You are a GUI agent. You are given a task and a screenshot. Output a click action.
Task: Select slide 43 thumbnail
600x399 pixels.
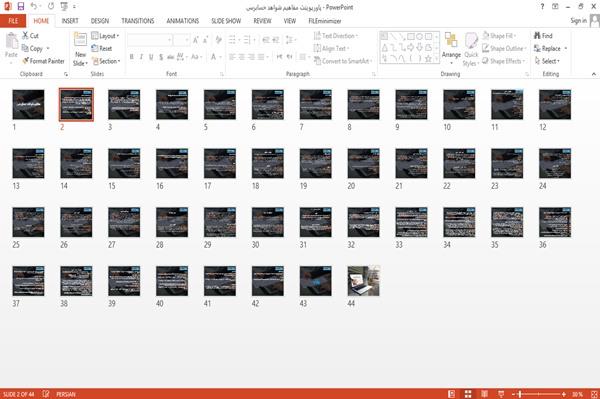click(x=316, y=281)
